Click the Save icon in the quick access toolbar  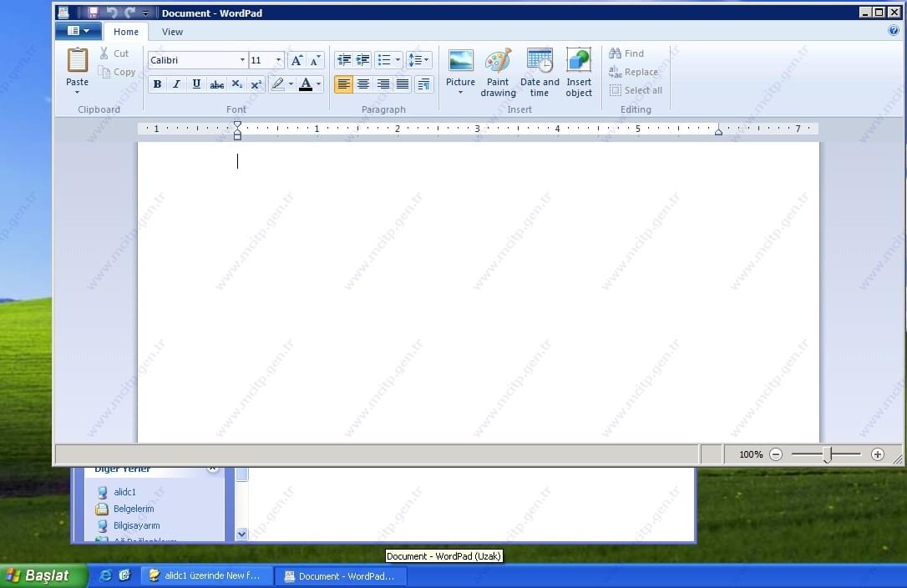coord(93,13)
